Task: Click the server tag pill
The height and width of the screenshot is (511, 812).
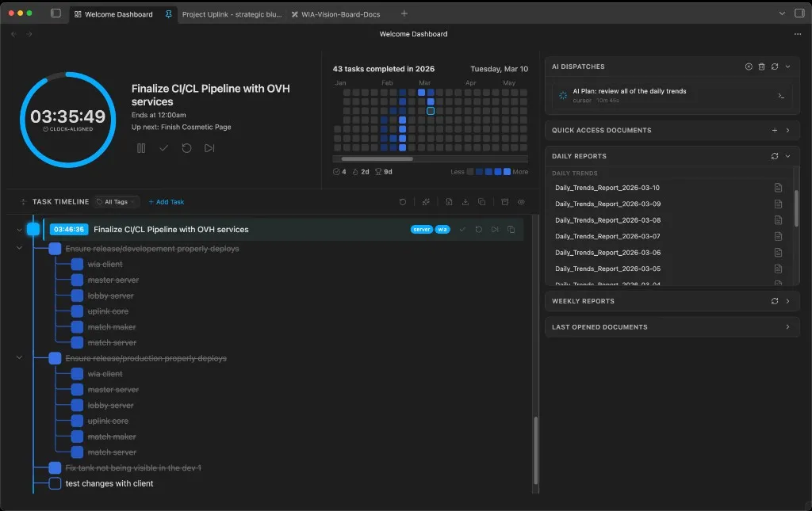Action: (422, 230)
